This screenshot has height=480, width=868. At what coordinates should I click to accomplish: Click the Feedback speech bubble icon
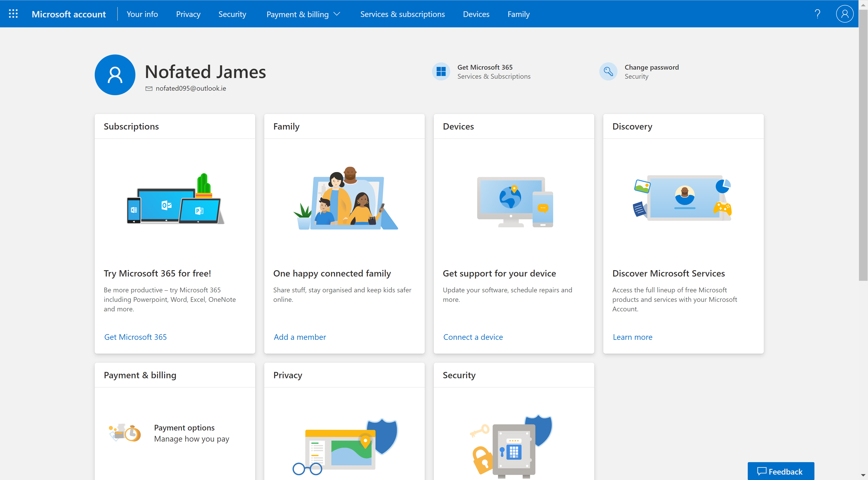click(762, 471)
